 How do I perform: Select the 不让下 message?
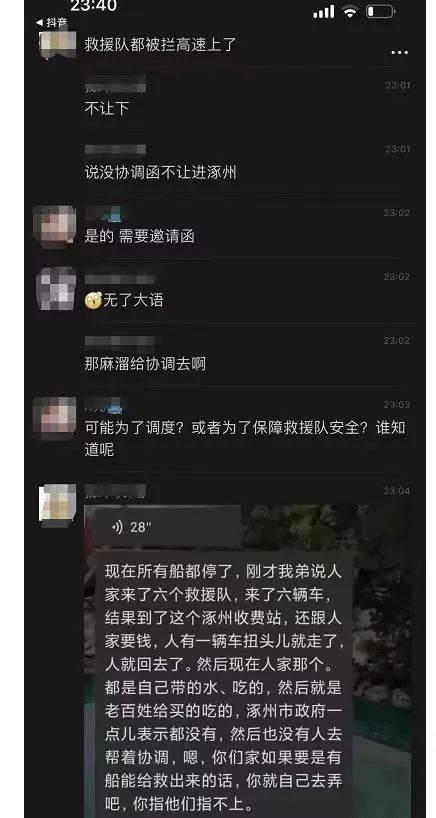106,109
